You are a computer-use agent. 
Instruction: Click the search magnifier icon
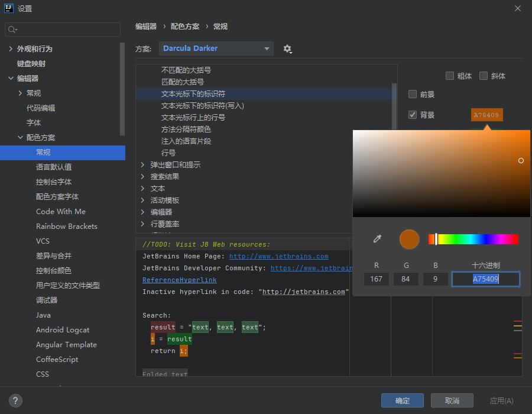(12, 30)
